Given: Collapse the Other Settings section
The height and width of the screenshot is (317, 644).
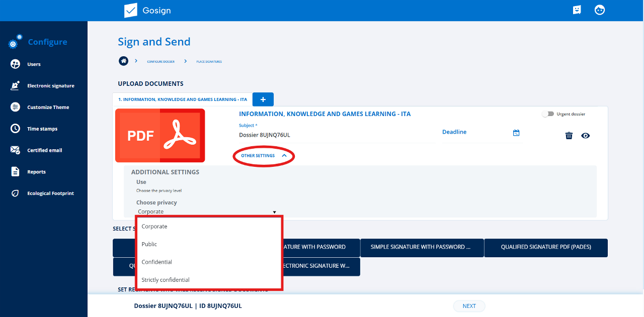Looking at the screenshot, I should coord(264,156).
